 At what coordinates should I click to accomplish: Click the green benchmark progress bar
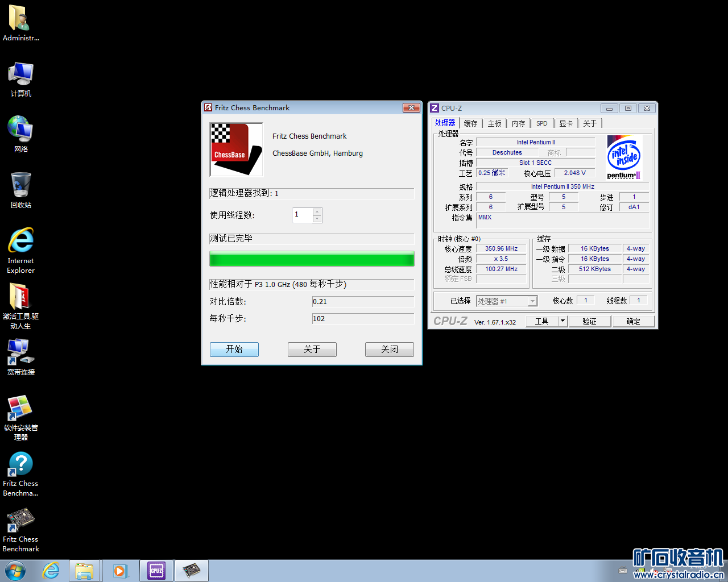(x=312, y=259)
